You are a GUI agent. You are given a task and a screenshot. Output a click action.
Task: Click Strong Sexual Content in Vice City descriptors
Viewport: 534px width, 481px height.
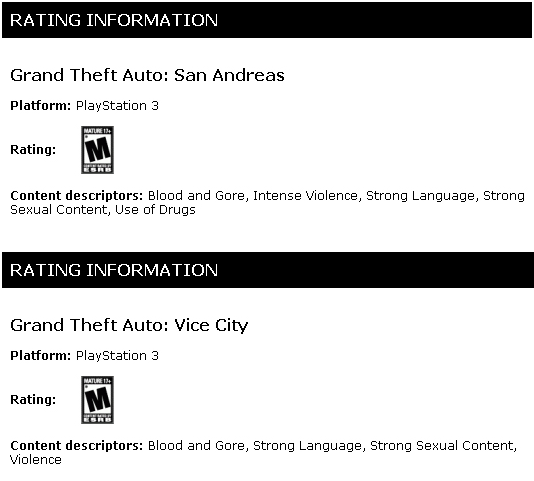click(442, 446)
